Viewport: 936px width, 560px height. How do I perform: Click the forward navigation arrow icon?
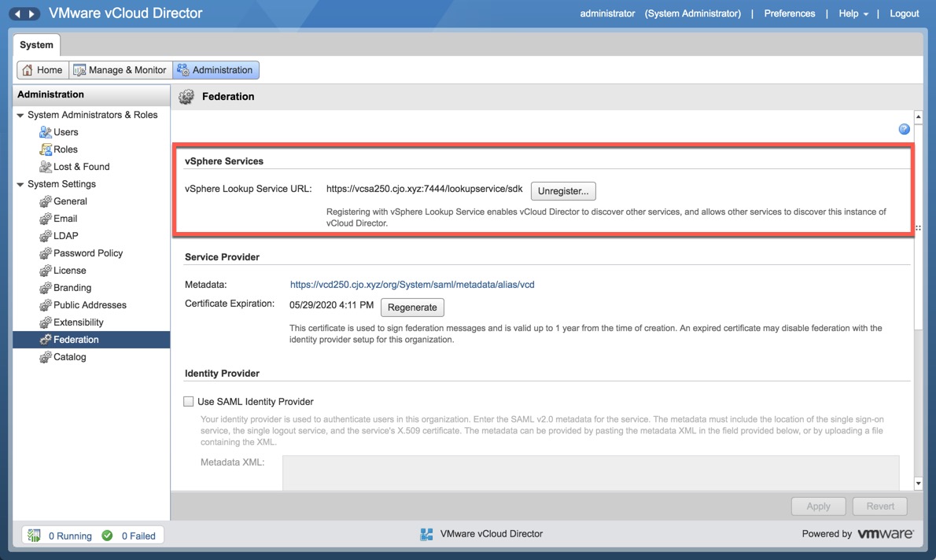pos(31,14)
